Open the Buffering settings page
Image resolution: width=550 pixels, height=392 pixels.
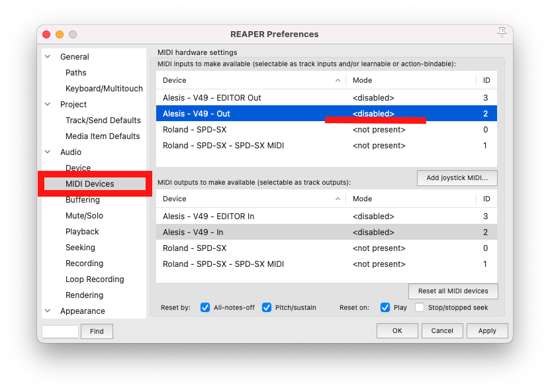click(x=83, y=200)
